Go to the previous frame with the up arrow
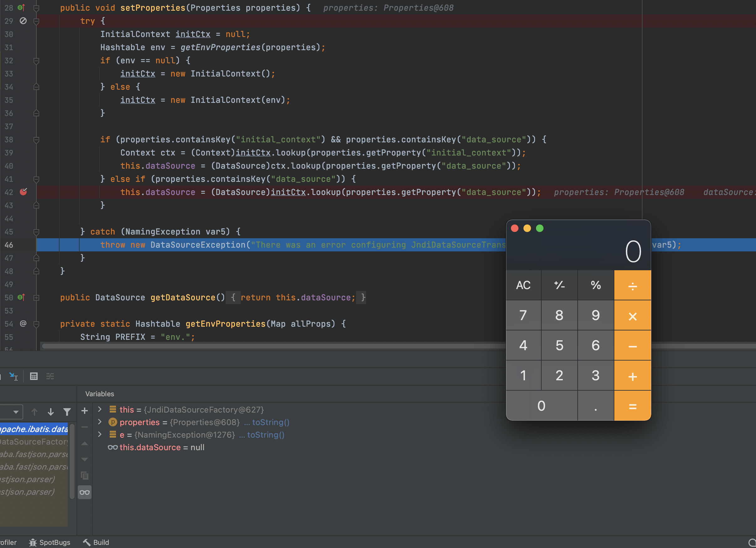Screen dimensions: 756x548 [x=34, y=412]
